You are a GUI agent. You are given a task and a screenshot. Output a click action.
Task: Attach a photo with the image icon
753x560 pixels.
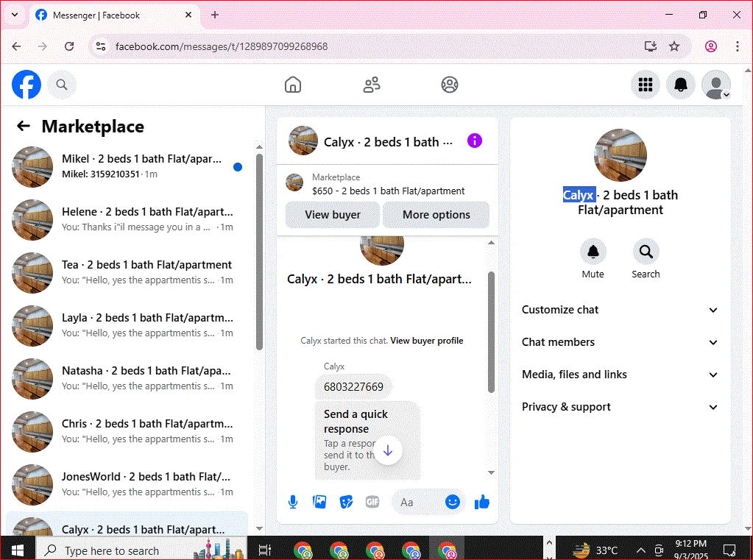pyautogui.click(x=319, y=503)
